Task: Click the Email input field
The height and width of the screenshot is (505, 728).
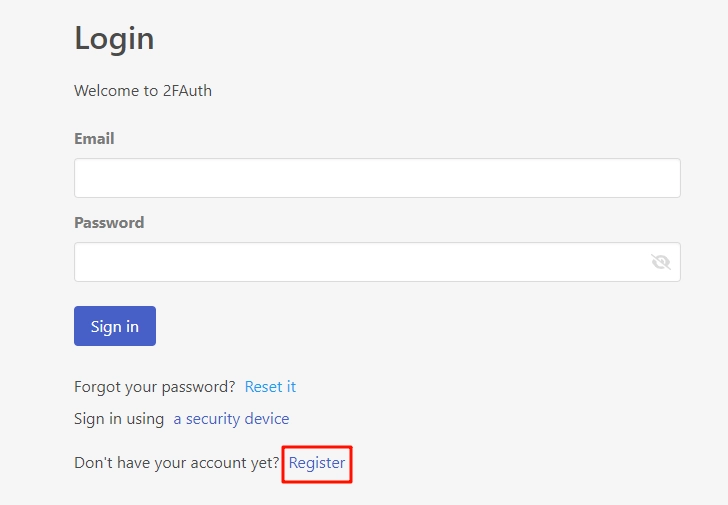Action: (377, 178)
